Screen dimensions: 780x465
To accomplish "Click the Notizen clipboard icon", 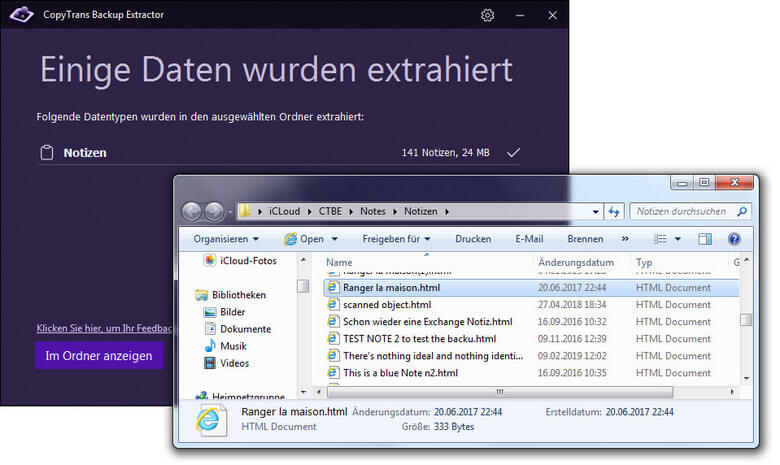I will tap(47, 153).
